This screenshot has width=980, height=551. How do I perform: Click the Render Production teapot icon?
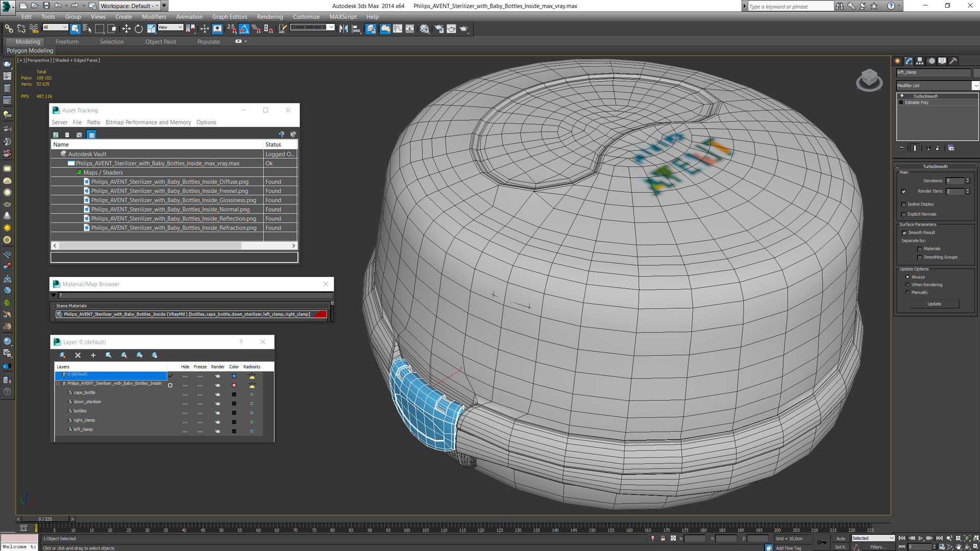click(x=464, y=29)
